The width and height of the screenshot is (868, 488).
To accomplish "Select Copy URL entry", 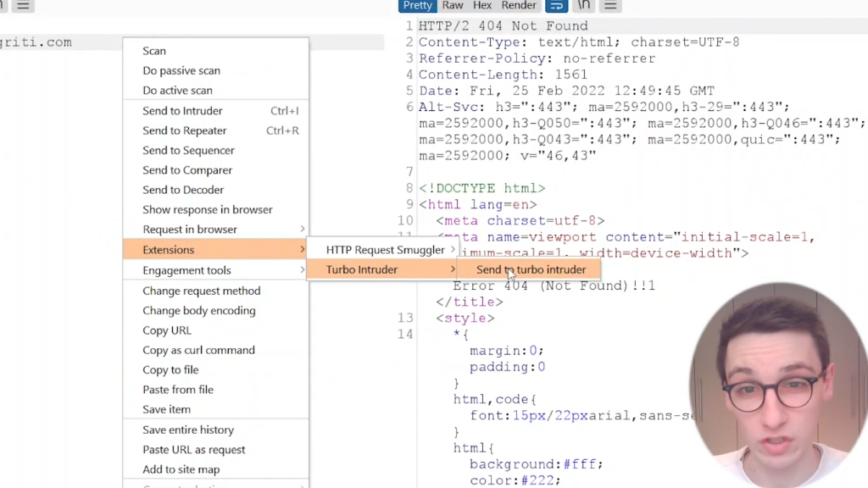I will click(x=216, y=330).
